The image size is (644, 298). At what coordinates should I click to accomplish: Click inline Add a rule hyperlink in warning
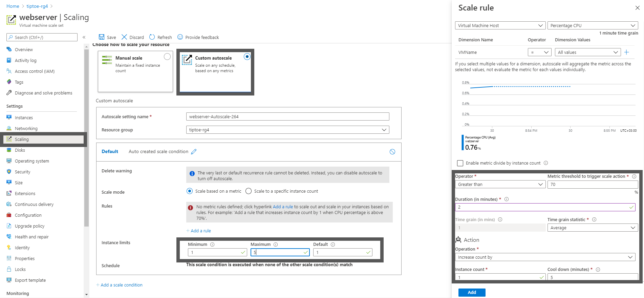(283, 207)
